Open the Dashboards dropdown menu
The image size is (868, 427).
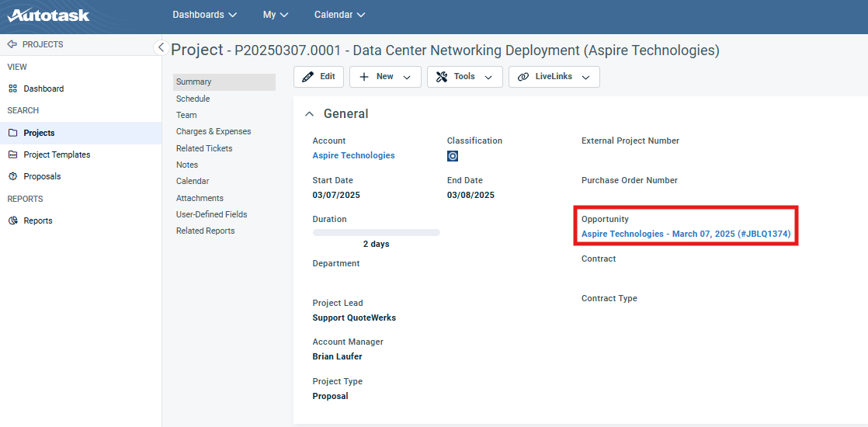point(205,15)
